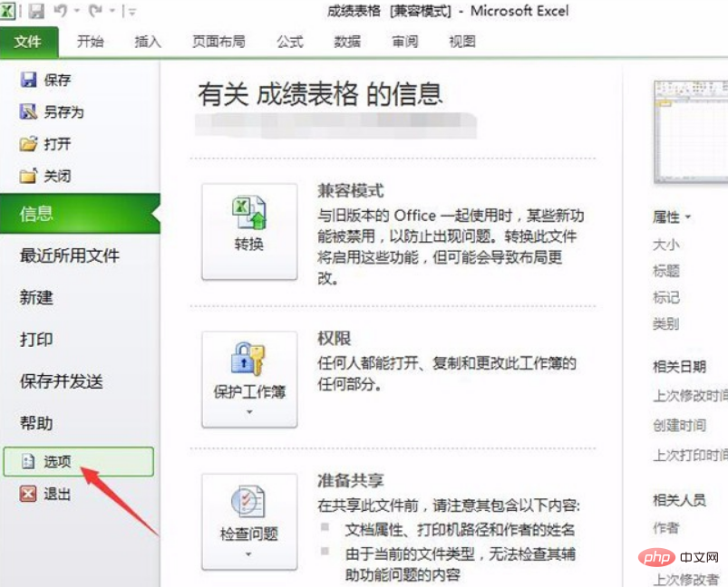Image resolution: width=728 pixels, height=587 pixels.
Task: Click the 创建时间 label
Action: (x=680, y=425)
